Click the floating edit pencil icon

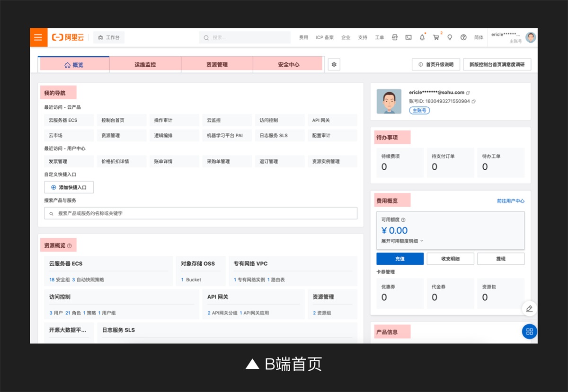(529, 308)
